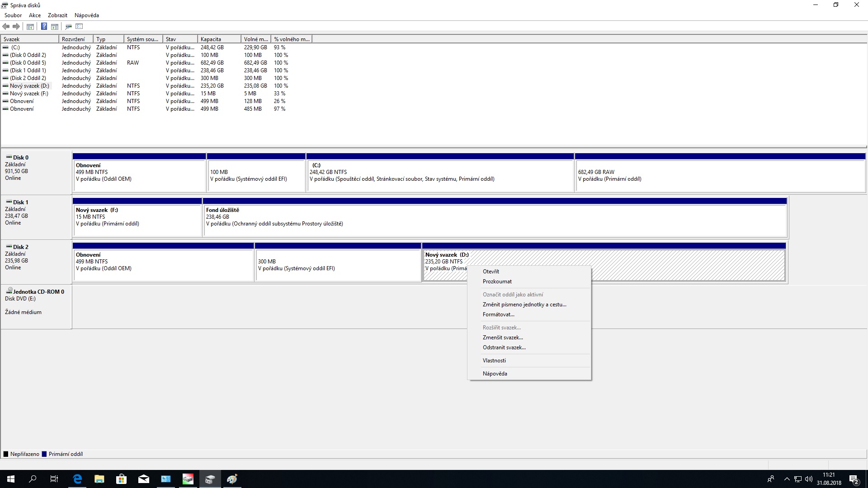This screenshot has width=868, height=488.
Task: Click Odstranit svazek... context menu entry
Action: (504, 347)
